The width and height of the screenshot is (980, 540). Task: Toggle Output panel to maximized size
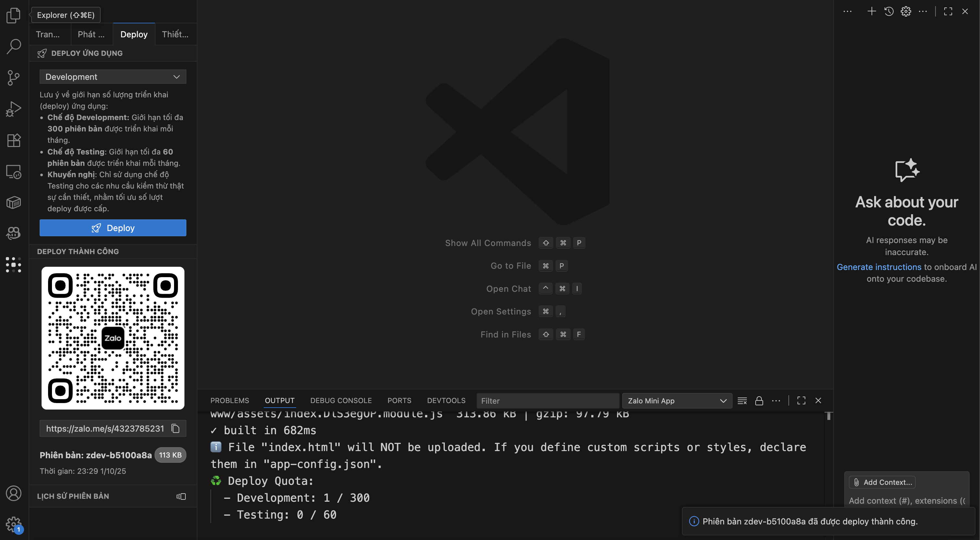[x=801, y=400]
